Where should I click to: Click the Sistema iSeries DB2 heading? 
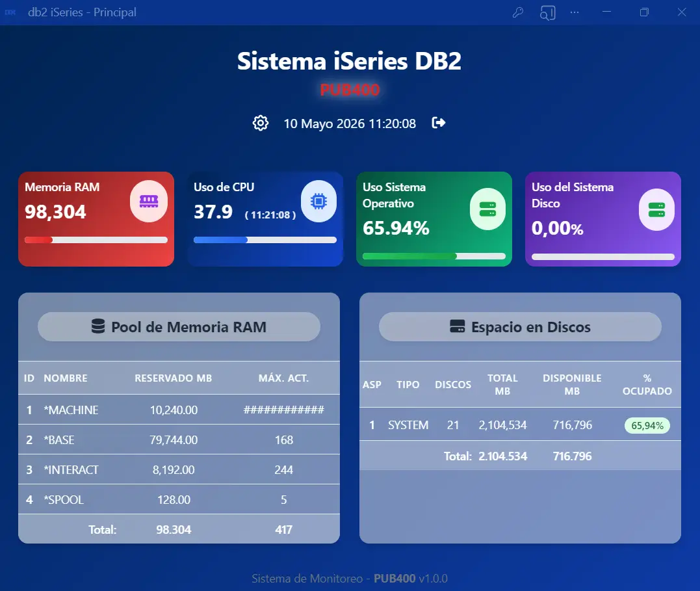pos(349,61)
